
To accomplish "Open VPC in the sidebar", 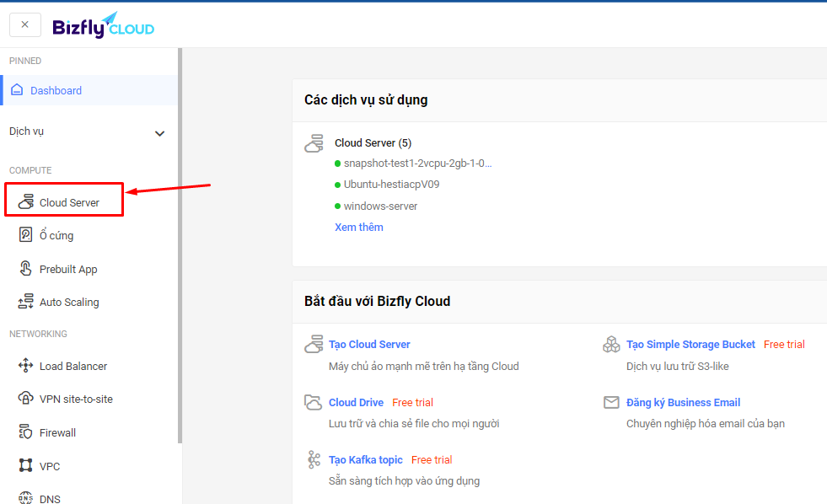I will 50,467.
